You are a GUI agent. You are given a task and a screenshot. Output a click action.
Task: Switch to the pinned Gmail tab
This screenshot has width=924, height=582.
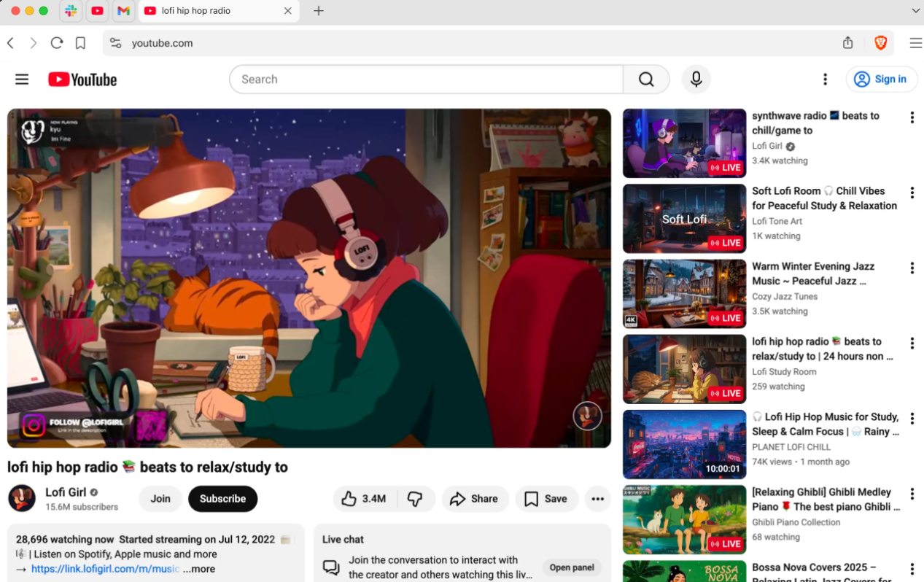pyautogui.click(x=123, y=11)
